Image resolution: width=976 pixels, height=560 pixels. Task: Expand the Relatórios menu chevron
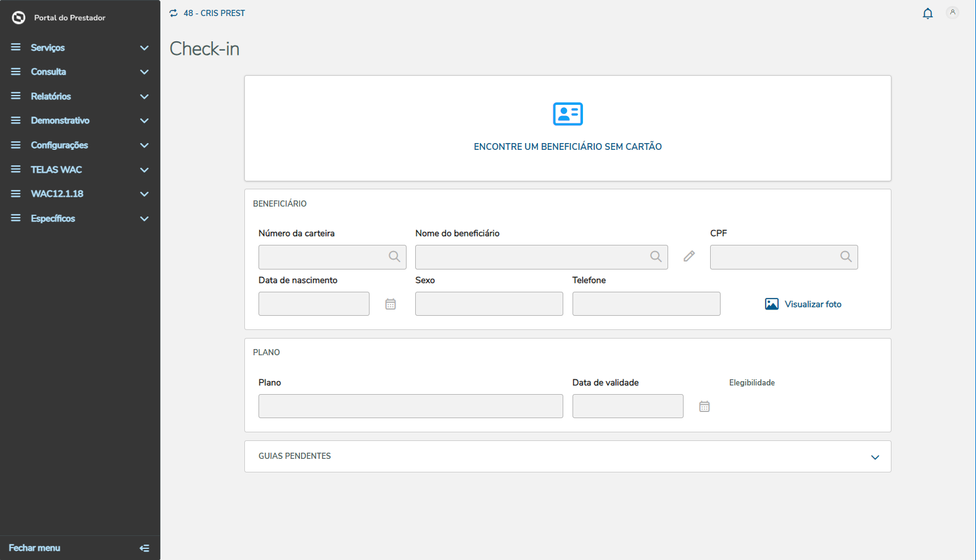(144, 97)
